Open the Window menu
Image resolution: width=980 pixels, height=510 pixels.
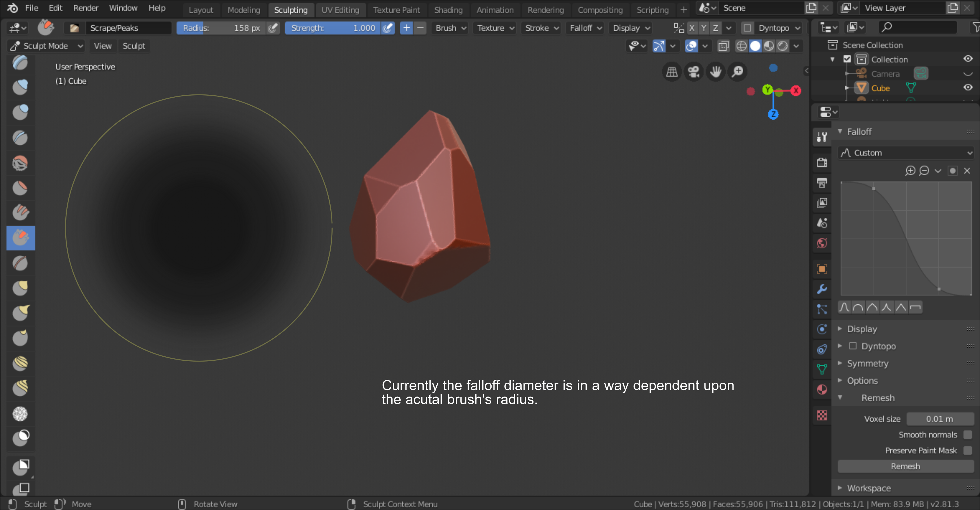pos(123,8)
